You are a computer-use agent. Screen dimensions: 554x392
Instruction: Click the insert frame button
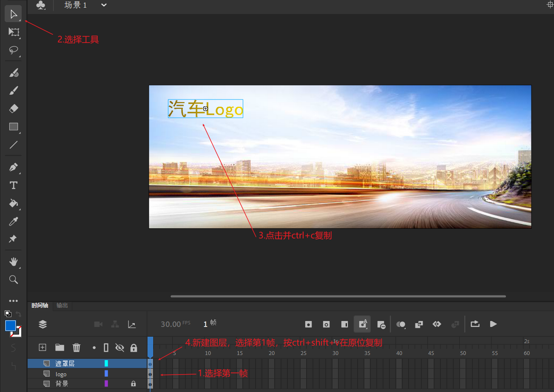344,324
